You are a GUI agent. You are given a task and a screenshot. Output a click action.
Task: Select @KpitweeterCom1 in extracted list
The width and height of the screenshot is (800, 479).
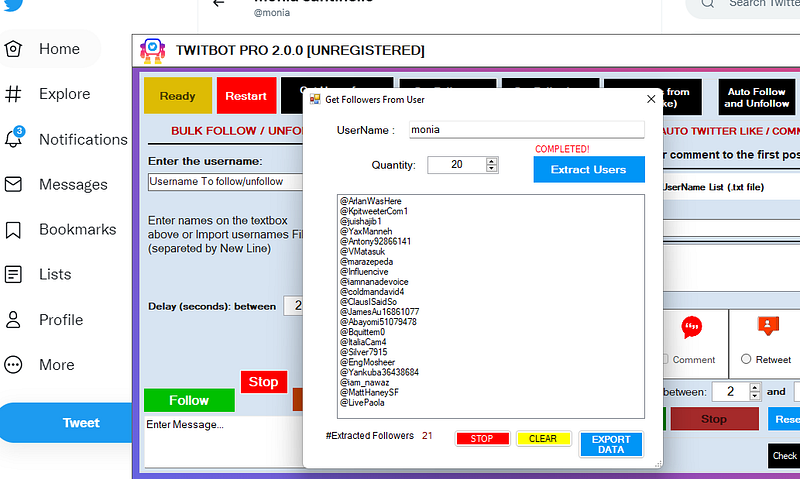[374, 211]
